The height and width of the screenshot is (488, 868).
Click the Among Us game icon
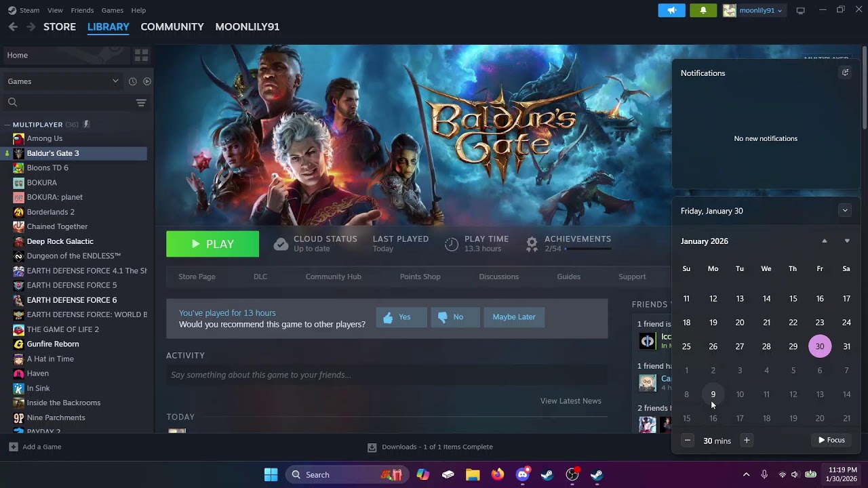(18, 138)
